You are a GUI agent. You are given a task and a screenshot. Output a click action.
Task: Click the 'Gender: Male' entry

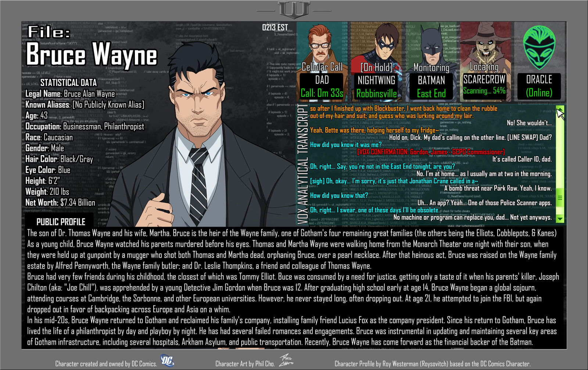tap(44, 148)
